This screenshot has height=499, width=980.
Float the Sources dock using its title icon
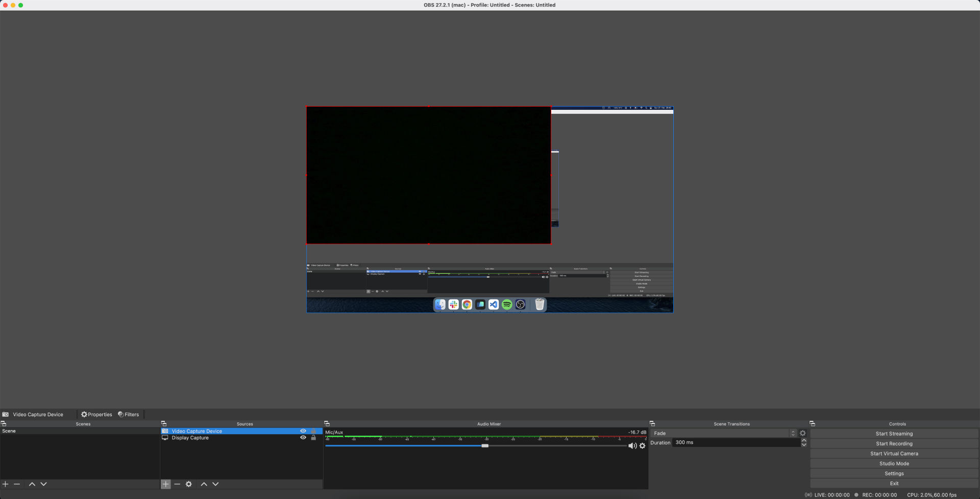(x=164, y=424)
